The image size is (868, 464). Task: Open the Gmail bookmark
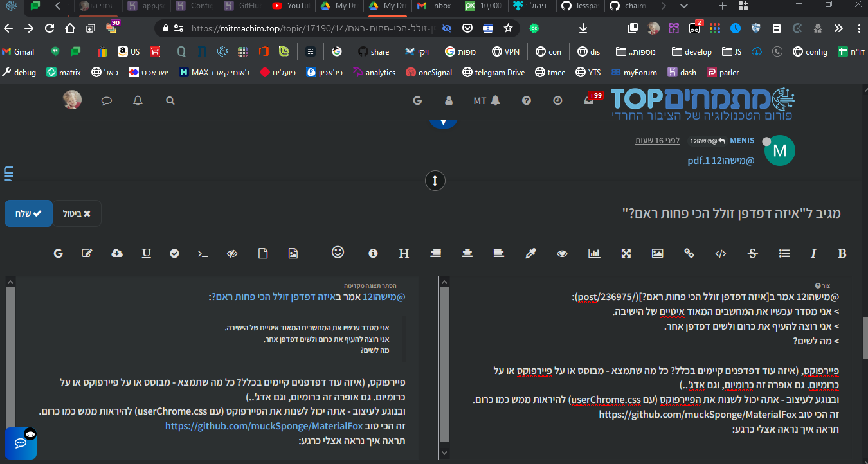(19, 52)
